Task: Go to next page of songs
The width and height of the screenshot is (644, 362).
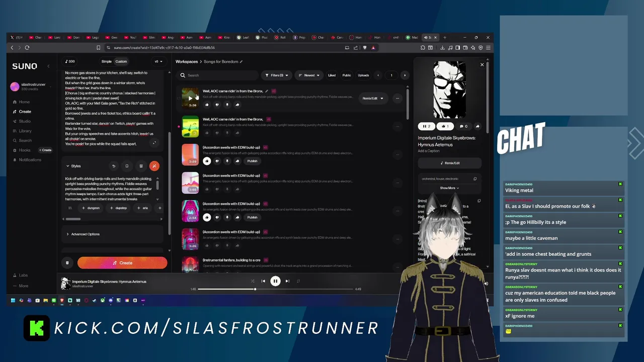Action: [405, 75]
